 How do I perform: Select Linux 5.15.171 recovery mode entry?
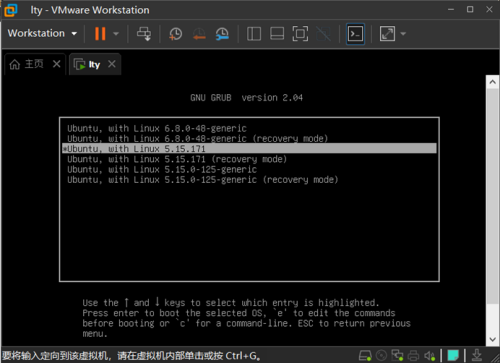pos(249,159)
